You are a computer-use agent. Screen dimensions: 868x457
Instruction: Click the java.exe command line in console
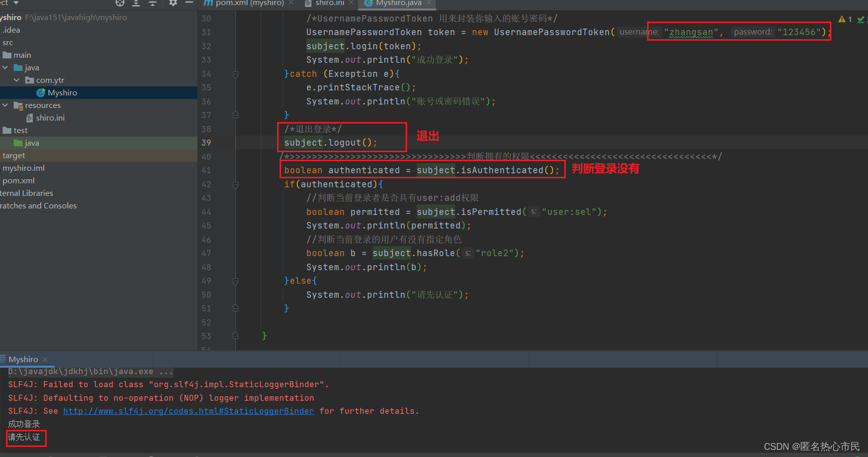click(x=91, y=372)
